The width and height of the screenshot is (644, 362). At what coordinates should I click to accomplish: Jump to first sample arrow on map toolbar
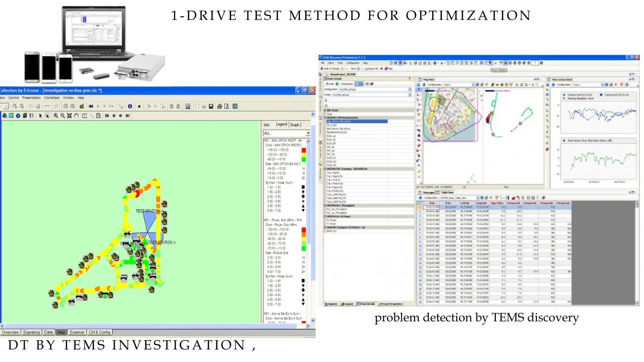[x=107, y=116]
